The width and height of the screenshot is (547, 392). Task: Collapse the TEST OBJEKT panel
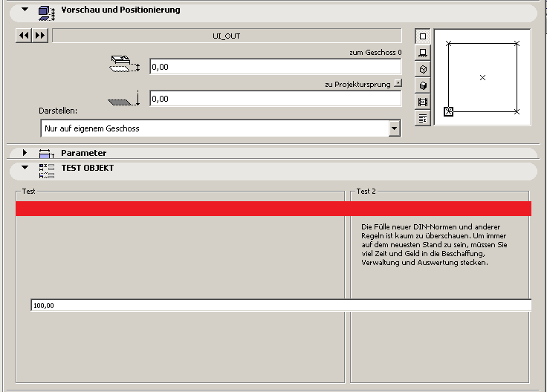click(25, 168)
